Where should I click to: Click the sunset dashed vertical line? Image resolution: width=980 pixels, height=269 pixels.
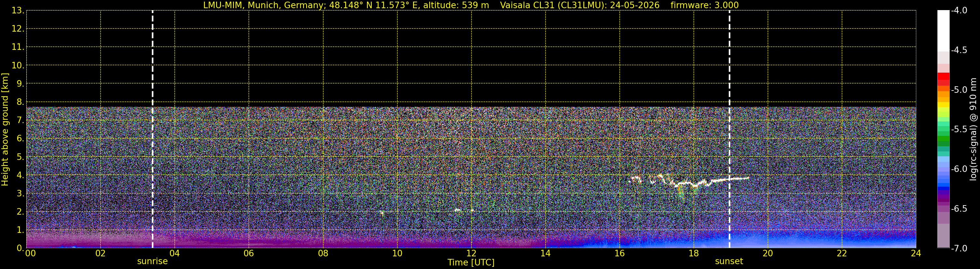(x=729, y=129)
